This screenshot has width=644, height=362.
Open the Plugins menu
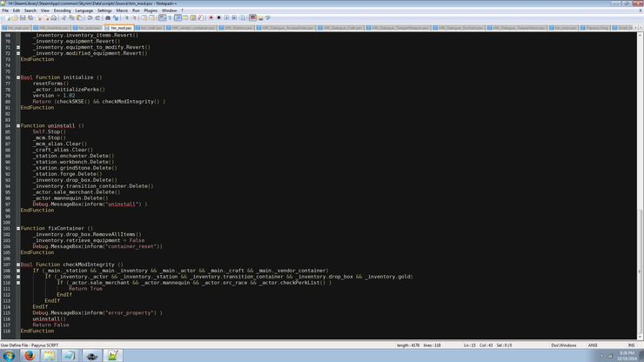[151, 10]
